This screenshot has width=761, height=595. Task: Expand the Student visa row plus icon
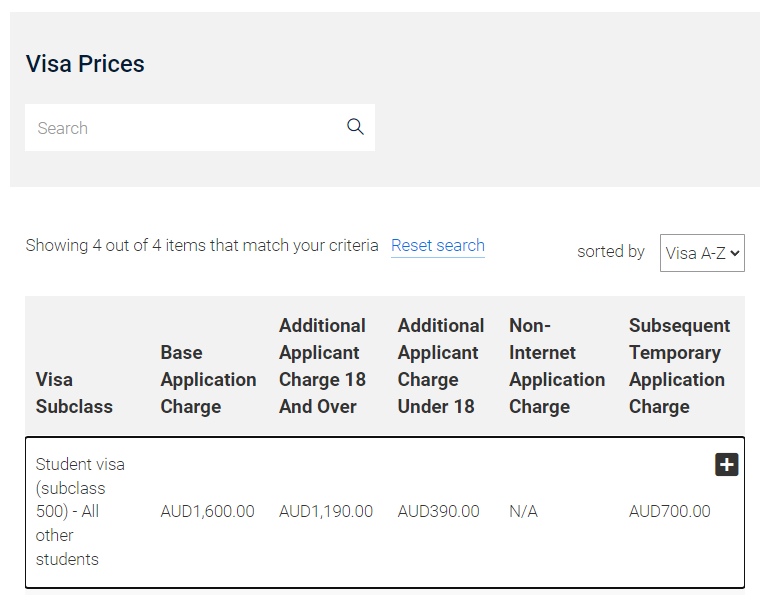[727, 465]
